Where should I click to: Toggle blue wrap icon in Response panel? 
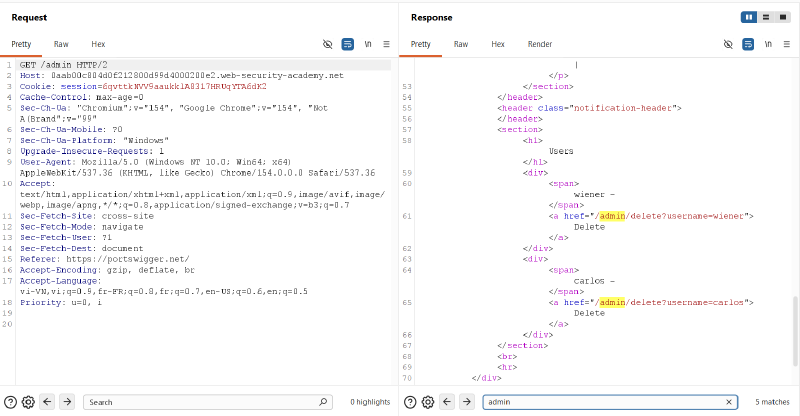point(748,44)
